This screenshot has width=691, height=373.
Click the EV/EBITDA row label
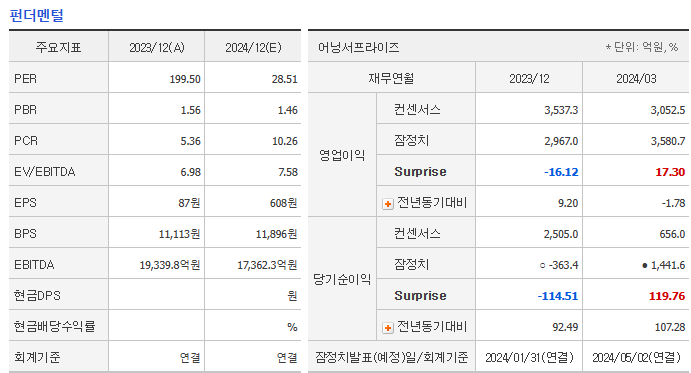[x=45, y=172]
